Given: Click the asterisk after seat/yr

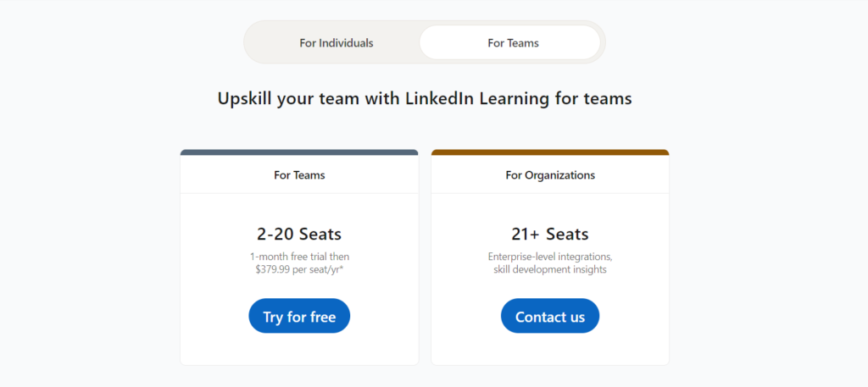Looking at the screenshot, I should 342,268.
